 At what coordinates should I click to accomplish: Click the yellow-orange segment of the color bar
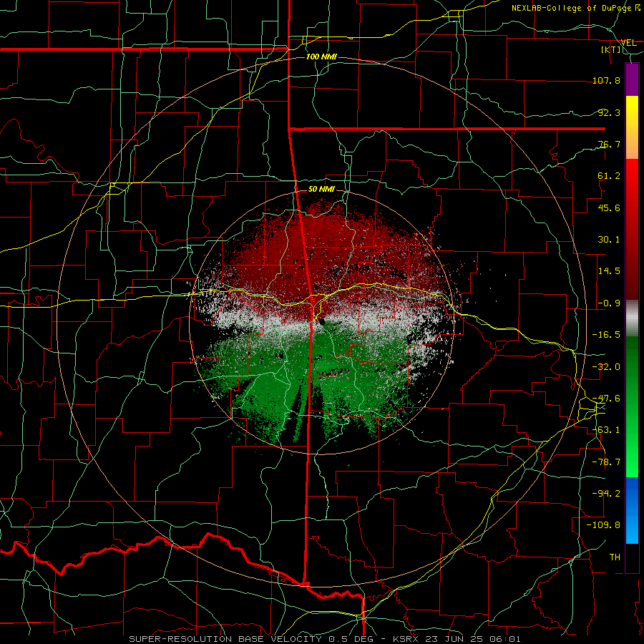(632, 127)
